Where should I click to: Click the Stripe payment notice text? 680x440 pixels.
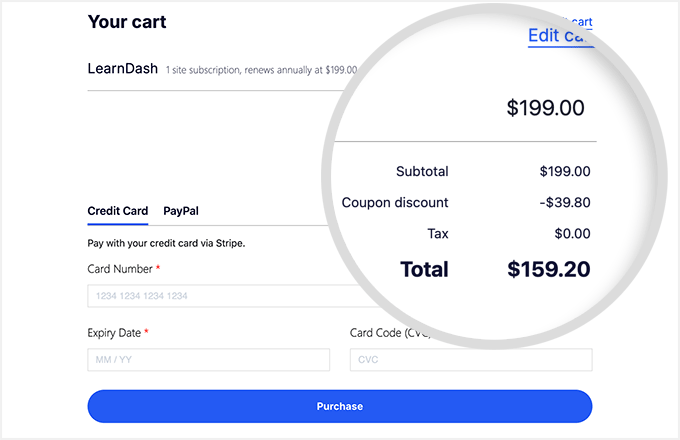(x=166, y=243)
